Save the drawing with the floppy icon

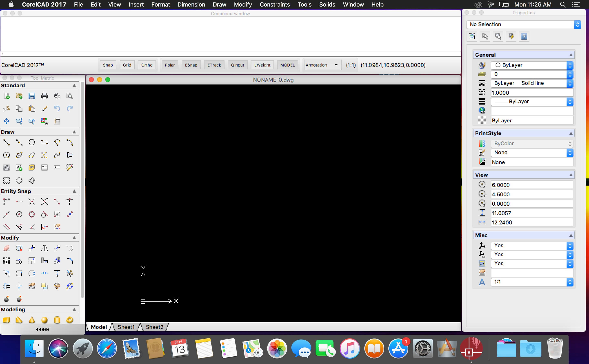[x=32, y=96]
